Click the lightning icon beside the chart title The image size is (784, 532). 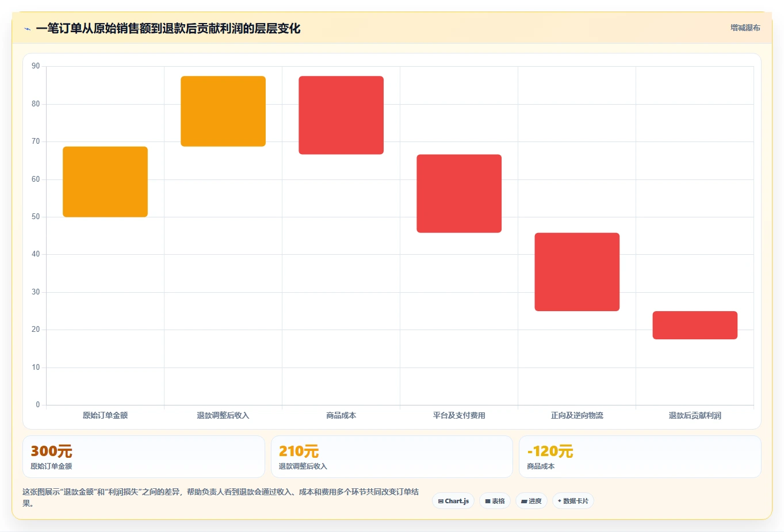click(x=27, y=29)
